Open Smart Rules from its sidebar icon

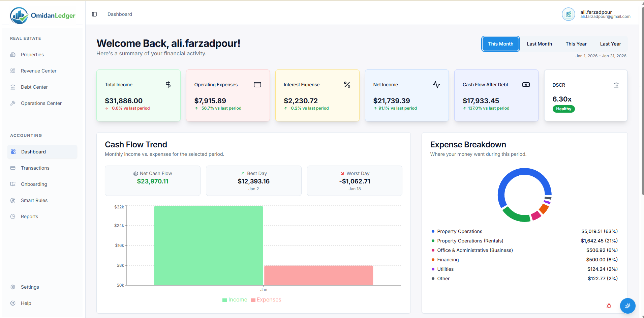tap(13, 200)
